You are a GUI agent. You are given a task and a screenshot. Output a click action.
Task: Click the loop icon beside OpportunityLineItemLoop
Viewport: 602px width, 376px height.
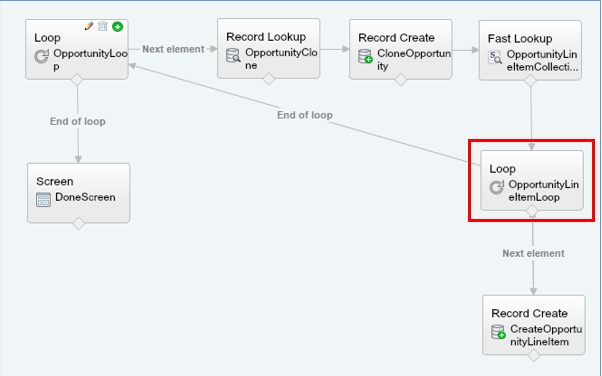point(497,187)
